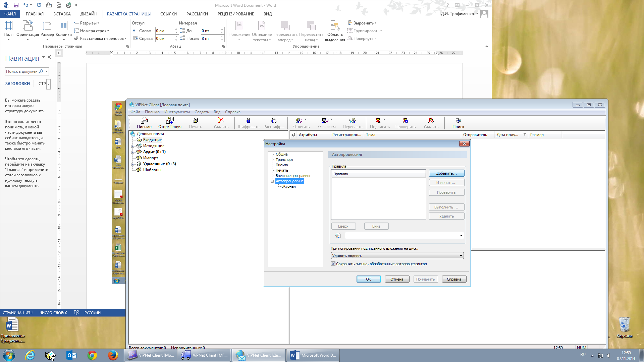644x362 pixels.
Task: Expand the Удаленные folder in the mail tree
Action: pos(133,164)
